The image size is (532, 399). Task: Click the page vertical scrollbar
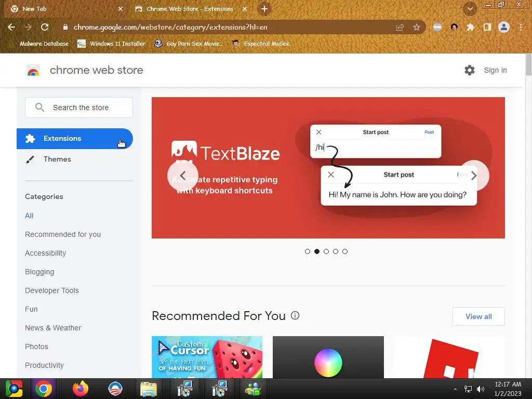click(528, 64)
